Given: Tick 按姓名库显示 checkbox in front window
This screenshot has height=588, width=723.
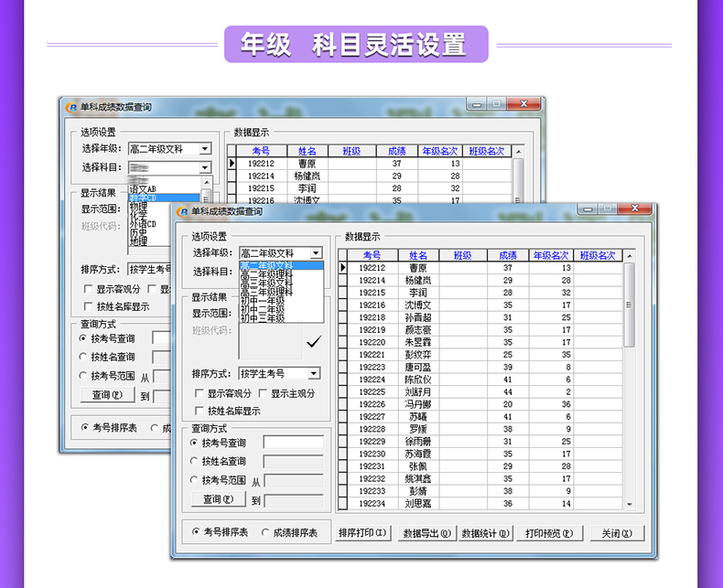Looking at the screenshot, I should point(200,412).
